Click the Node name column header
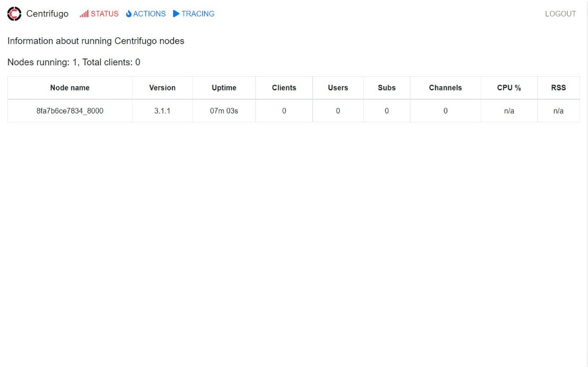Image resolution: width=588 pixels, height=368 pixels. click(69, 87)
